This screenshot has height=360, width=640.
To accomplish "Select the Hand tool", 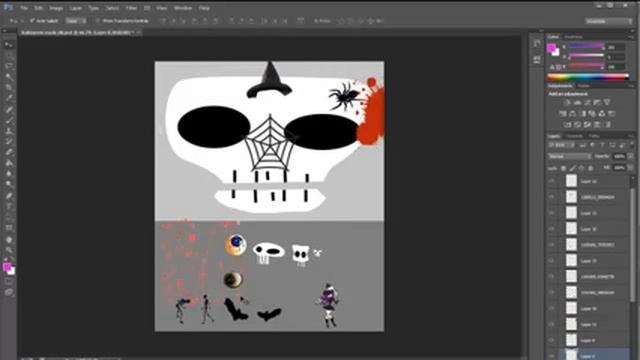I will pyautogui.click(x=9, y=240).
